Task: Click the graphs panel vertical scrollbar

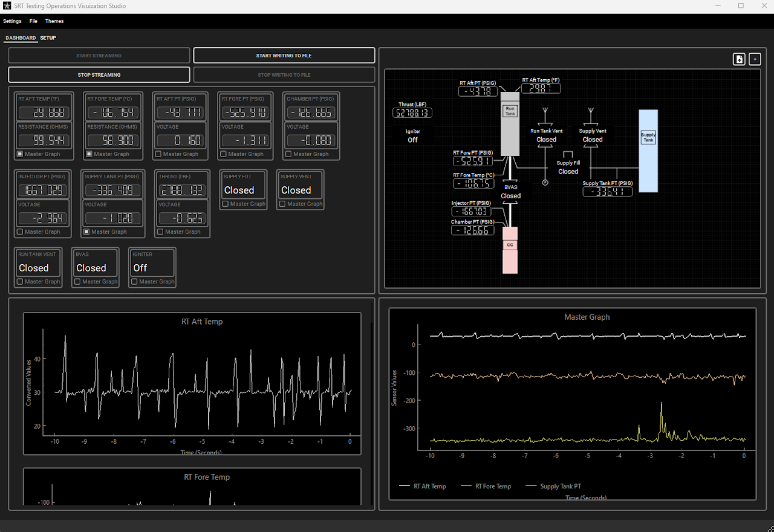Action: click(371, 405)
